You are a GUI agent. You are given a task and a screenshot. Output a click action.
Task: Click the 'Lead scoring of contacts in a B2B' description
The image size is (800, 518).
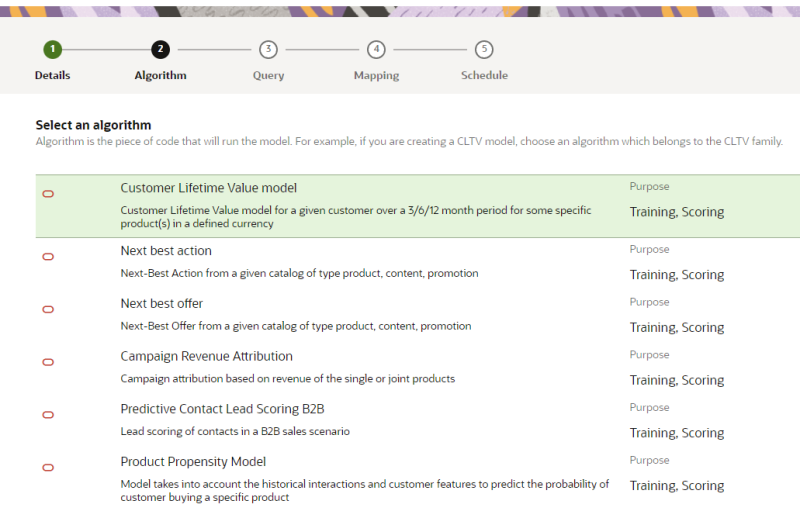tap(235, 431)
